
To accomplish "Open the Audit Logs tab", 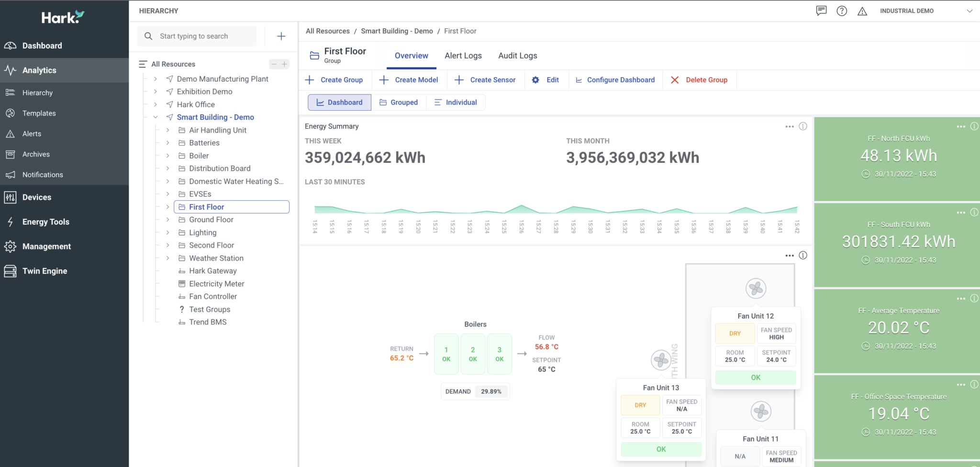I will click(x=517, y=56).
